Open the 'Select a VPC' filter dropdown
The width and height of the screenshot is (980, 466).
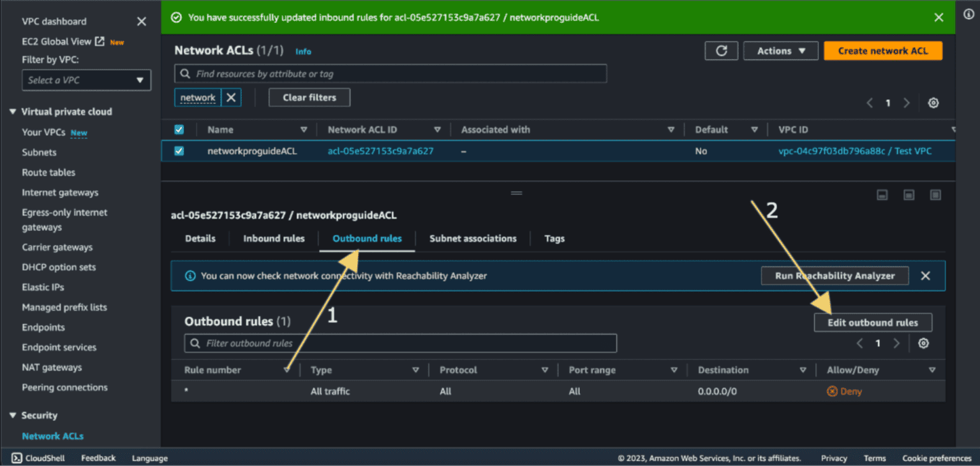point(86,80)
